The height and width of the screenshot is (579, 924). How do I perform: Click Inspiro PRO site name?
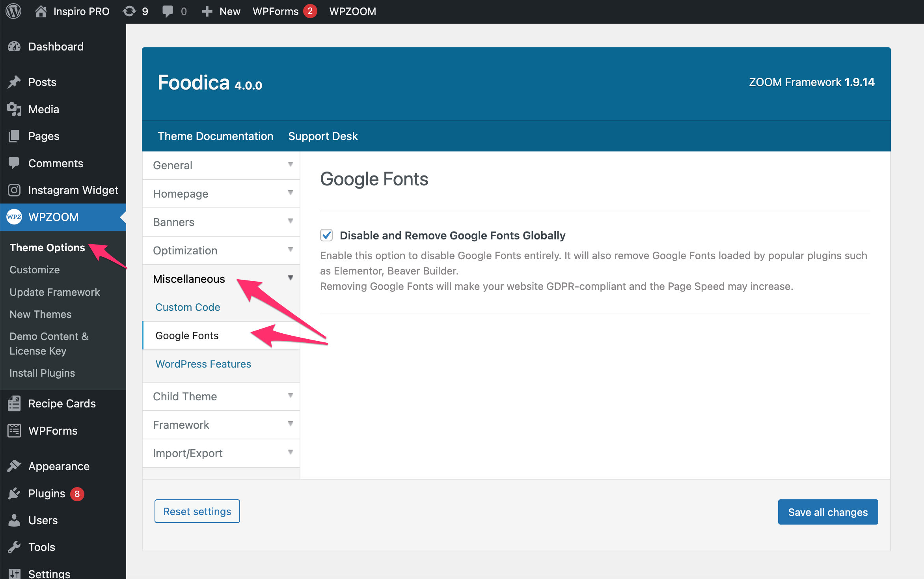pos(81,11)
